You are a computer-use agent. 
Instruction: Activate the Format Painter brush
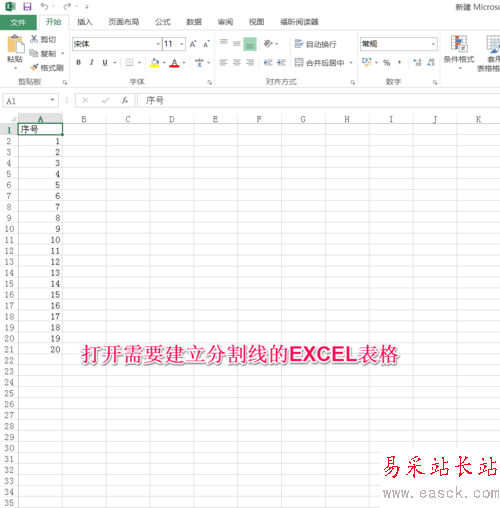pos(34,68)
